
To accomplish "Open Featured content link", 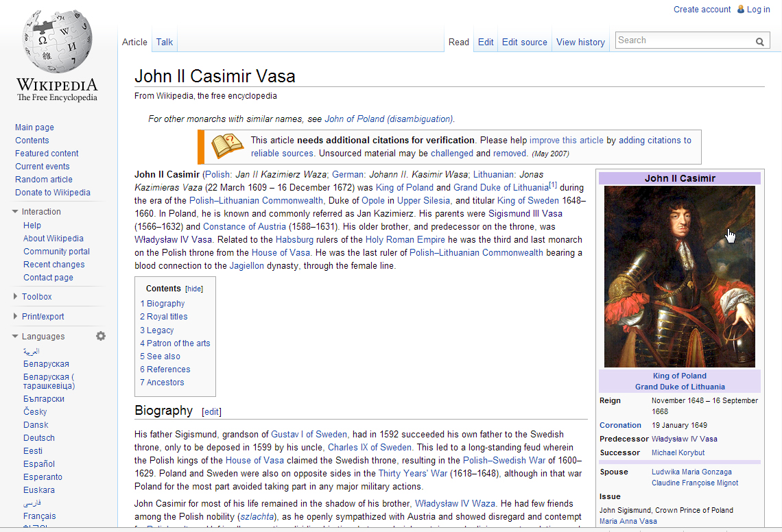I will [x=47, y=154].
